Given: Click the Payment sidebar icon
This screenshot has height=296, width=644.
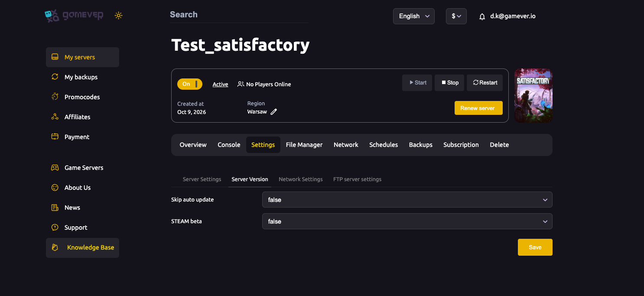Looking at the screenshot, I should [x=55, y=137].
